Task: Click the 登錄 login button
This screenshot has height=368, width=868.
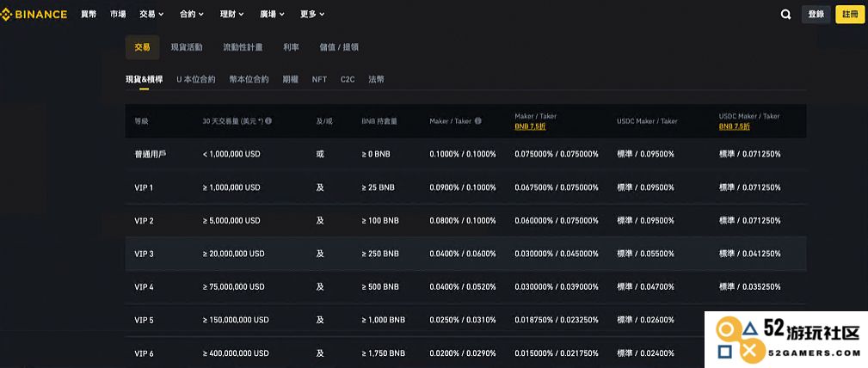Action: click(x=816, y=15)
